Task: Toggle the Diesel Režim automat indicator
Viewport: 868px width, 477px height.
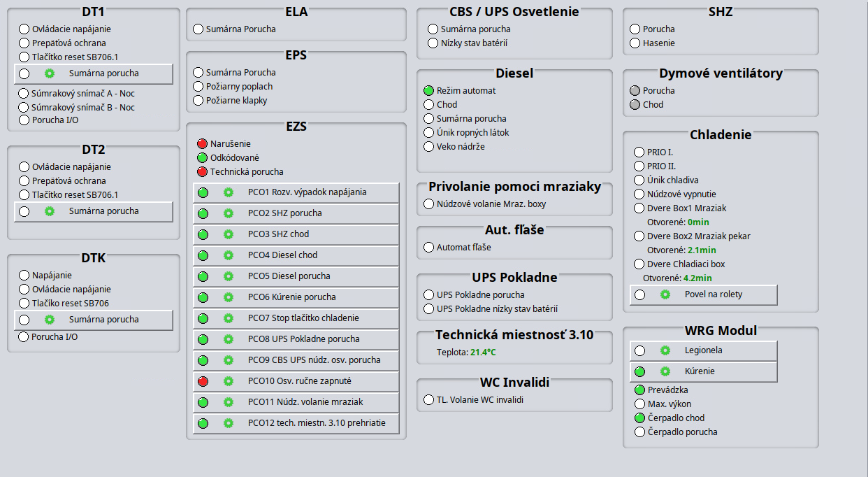Action: [x=429, y=91]
